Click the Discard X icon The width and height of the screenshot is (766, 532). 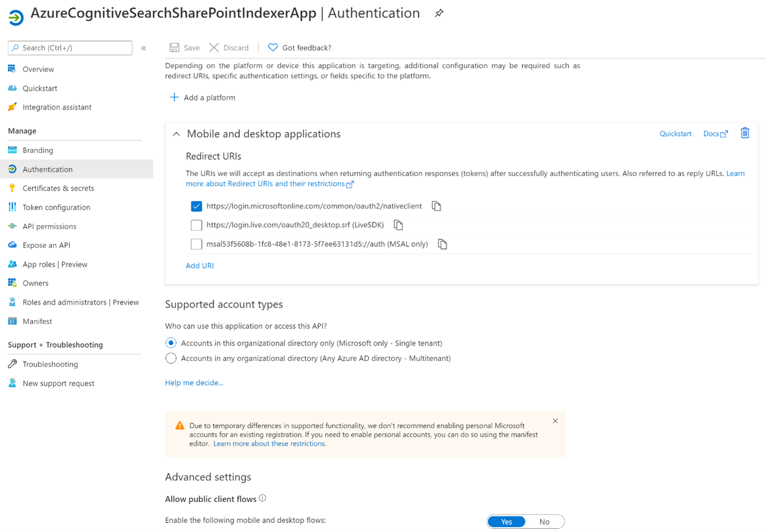(x=214, y=48)
